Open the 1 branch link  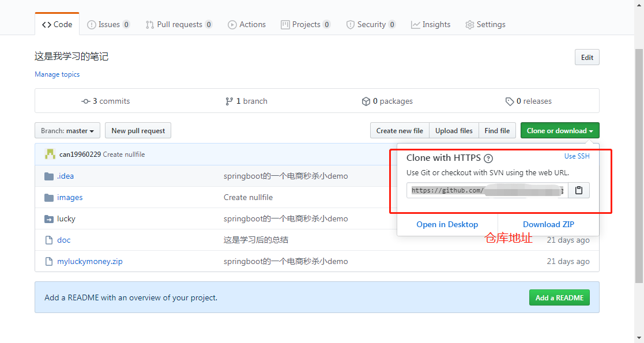tap(246, 101)
